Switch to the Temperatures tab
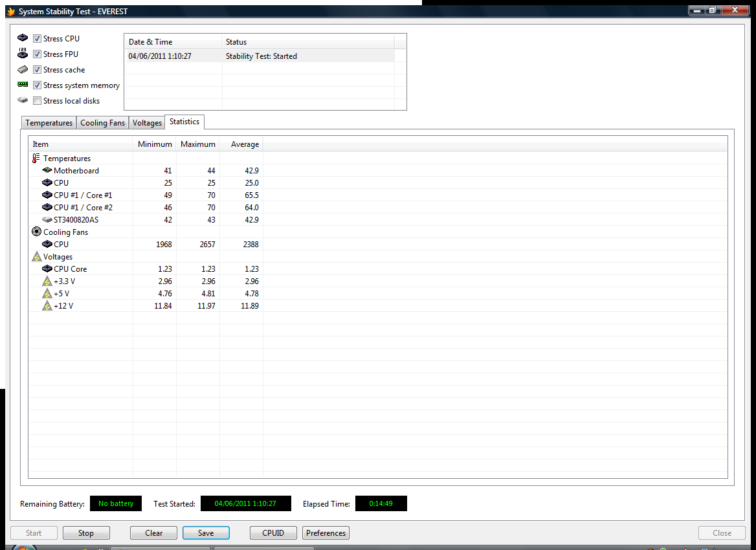The image size is (756, 550). point(49,123)
